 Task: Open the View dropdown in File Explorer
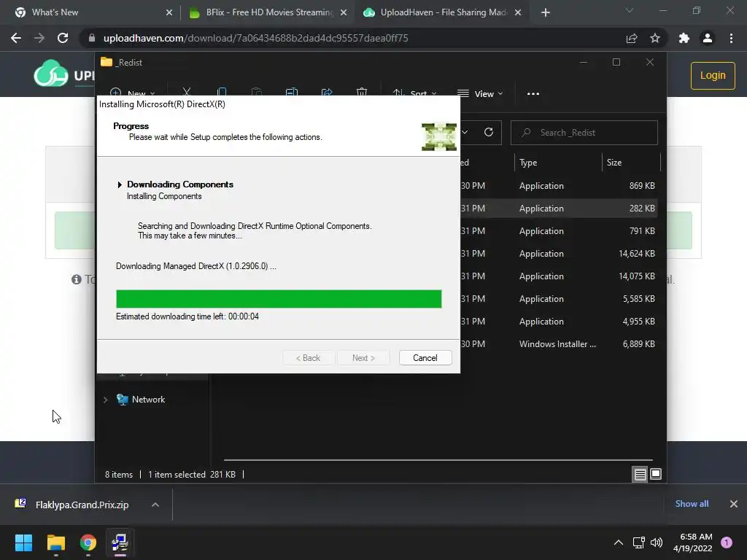[x=480, y=94]
